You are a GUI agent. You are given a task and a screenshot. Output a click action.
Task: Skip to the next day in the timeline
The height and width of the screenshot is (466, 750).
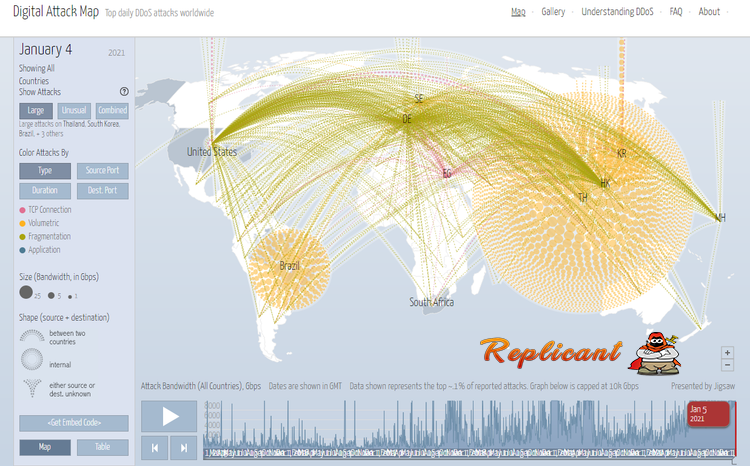pyautogui.click(x=184, y=448)
